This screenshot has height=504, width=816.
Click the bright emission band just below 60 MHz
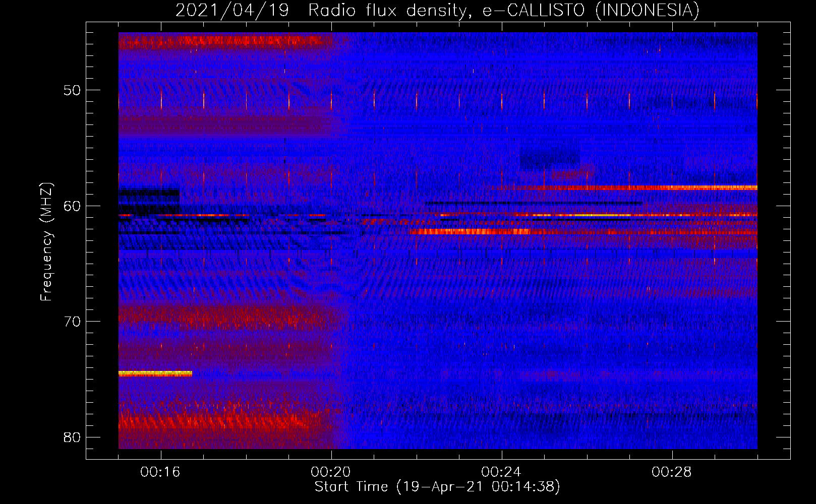[628, 187]
